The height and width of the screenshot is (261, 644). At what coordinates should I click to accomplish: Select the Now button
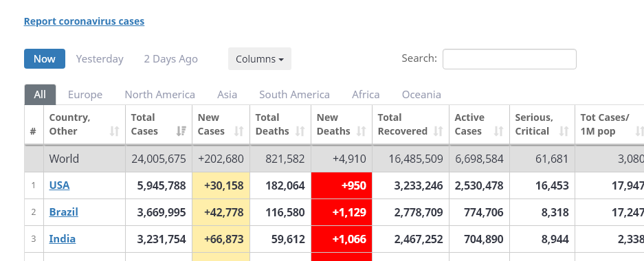pyautogui.click(x=45, y=58)
